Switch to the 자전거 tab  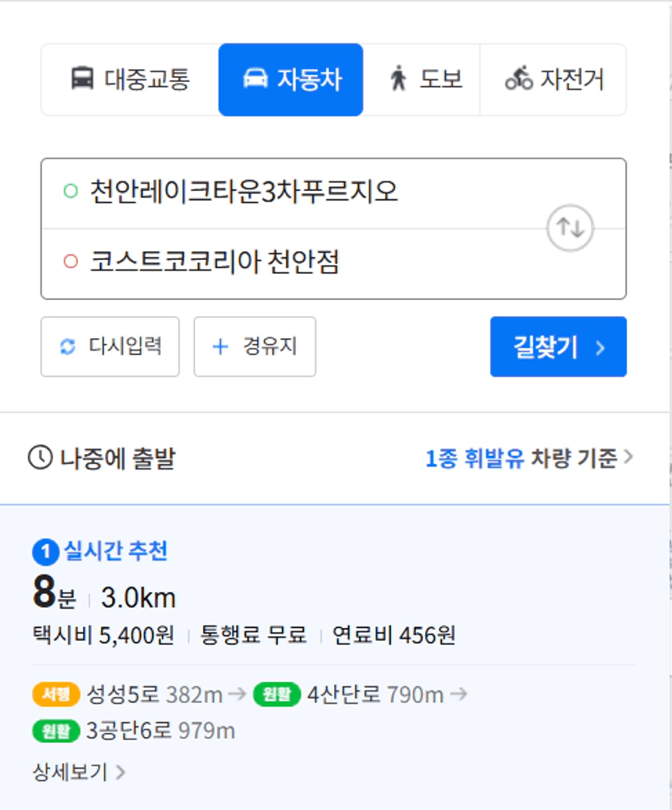click(x=553, y=80)
